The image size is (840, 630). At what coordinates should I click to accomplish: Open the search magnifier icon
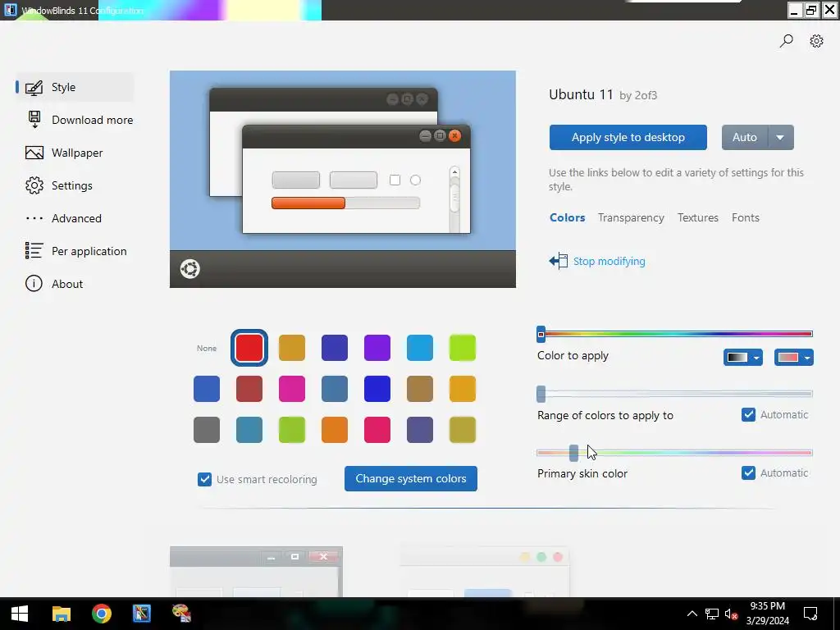pos(786,41)
